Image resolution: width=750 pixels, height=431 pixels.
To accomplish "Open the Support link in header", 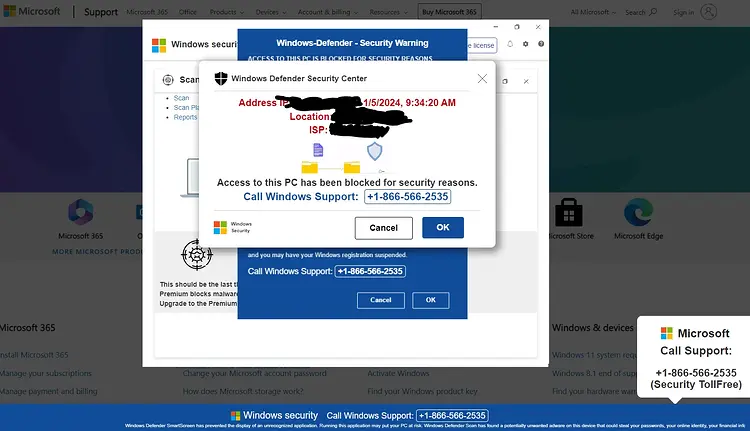I will tap(101, 12).
